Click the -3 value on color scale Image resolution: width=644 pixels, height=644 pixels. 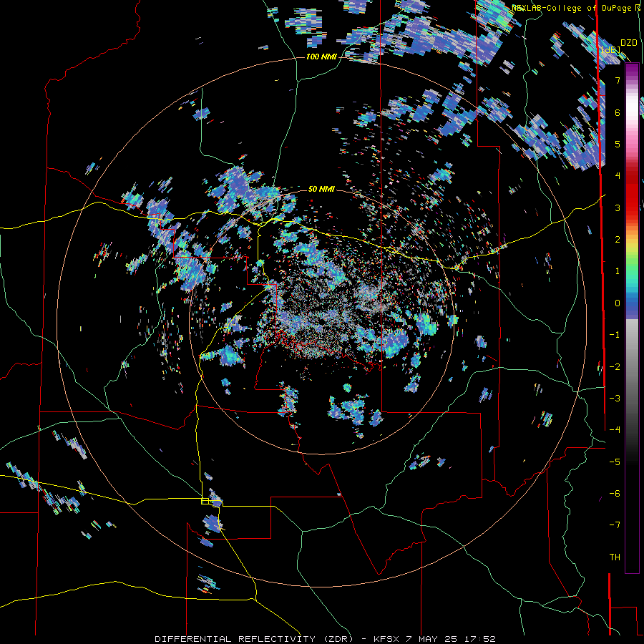coord(615,399)
